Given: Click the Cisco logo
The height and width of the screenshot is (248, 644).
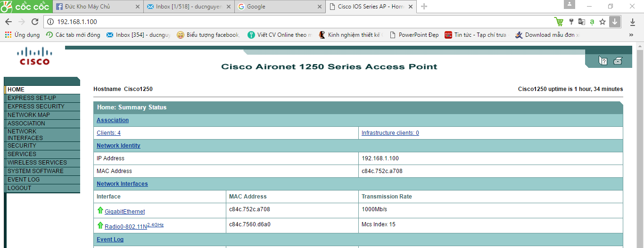Looking at the screenshot, I should point(34,56).
